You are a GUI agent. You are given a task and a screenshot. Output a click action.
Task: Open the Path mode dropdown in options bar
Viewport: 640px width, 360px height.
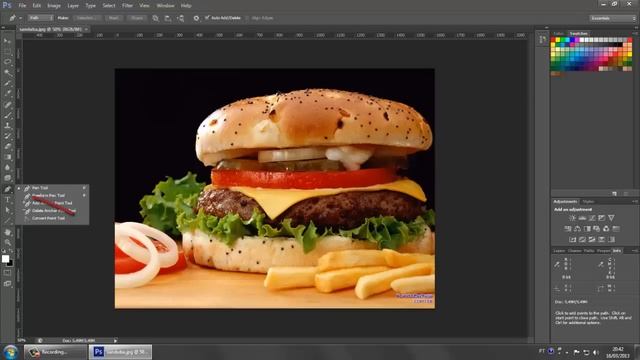coord(40,18)
